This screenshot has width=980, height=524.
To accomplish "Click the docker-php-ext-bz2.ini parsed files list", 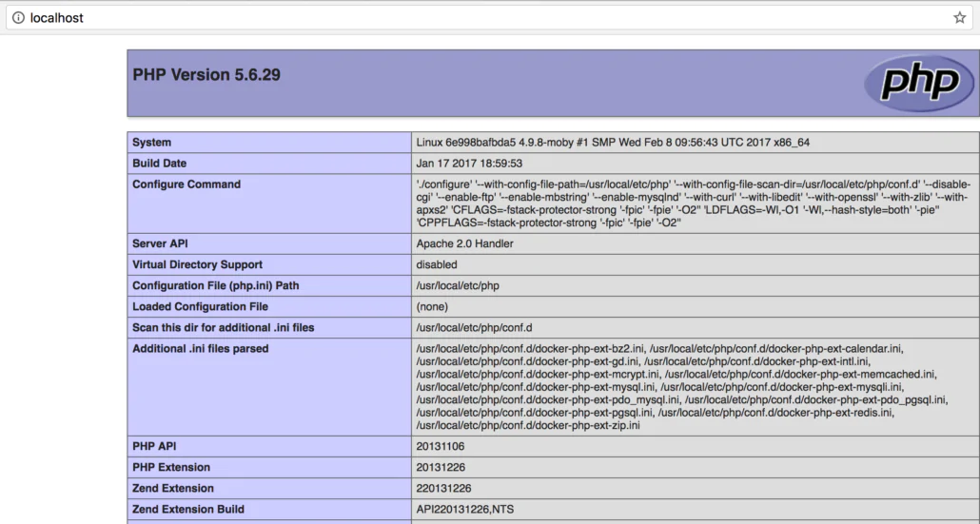I will click(x=682, y=387).
